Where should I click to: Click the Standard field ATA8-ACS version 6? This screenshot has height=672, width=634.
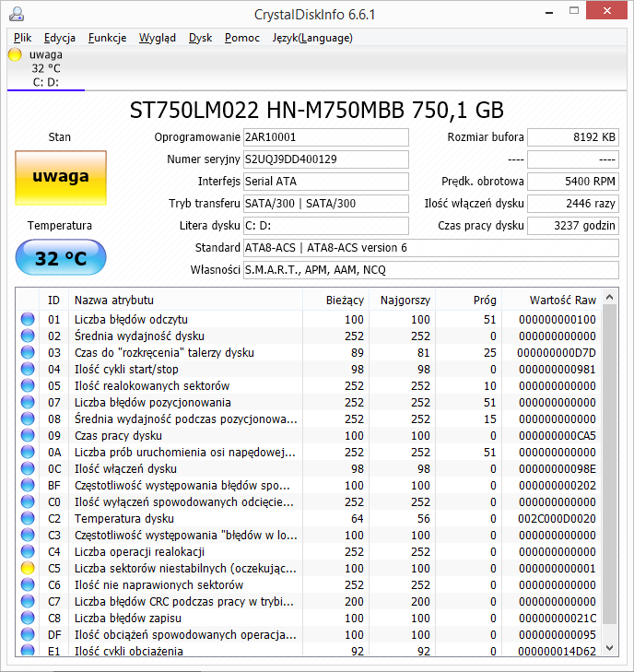431,248
